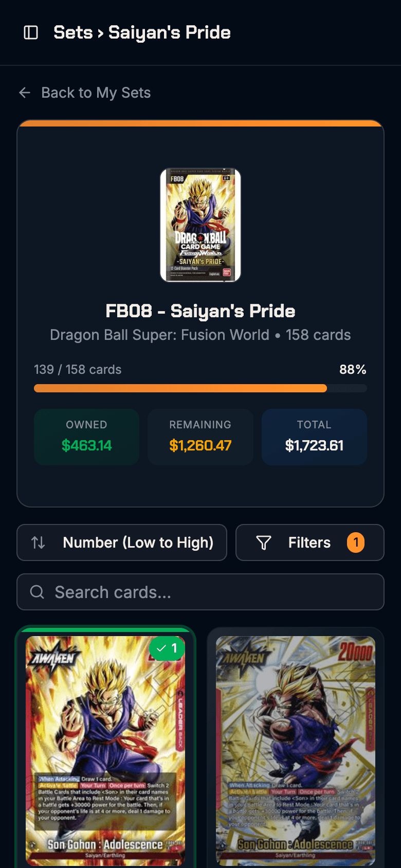Click the search magnifier icon
This screenshot has height=868, width=401.
37,592
